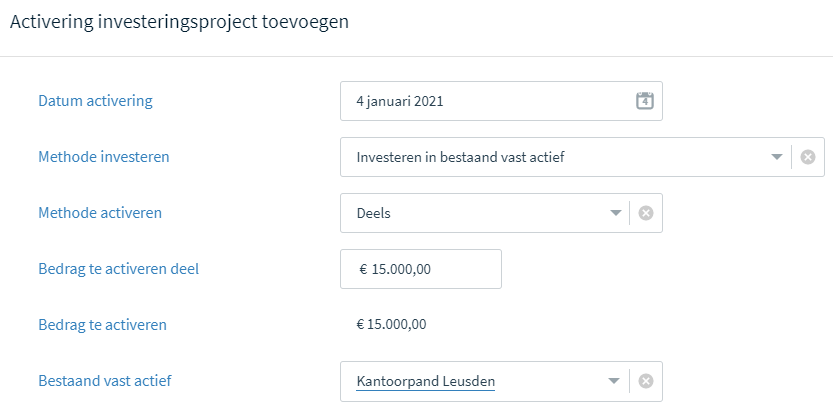Click the 'Methode activeren' label
This screenshot has width=833, height=409.
(x=100, y=213)
